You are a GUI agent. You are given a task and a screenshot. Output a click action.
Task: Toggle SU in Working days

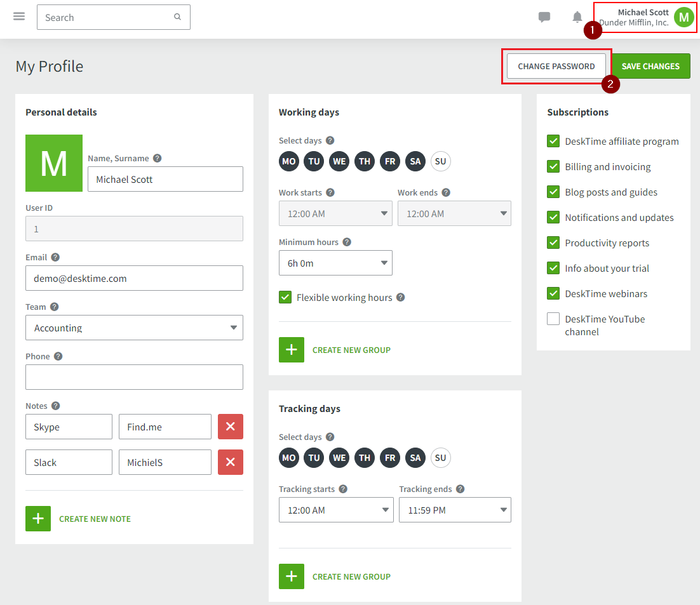point(441,161)
